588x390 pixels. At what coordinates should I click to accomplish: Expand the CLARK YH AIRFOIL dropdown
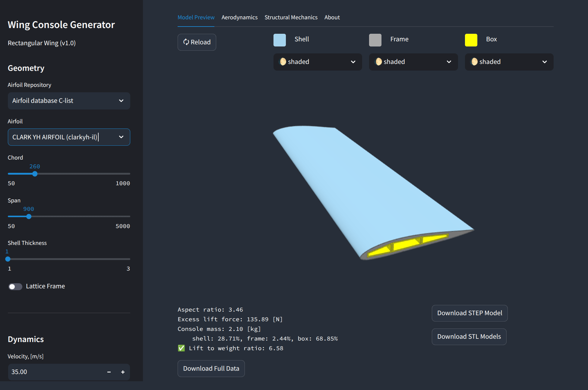pos(69,137)
